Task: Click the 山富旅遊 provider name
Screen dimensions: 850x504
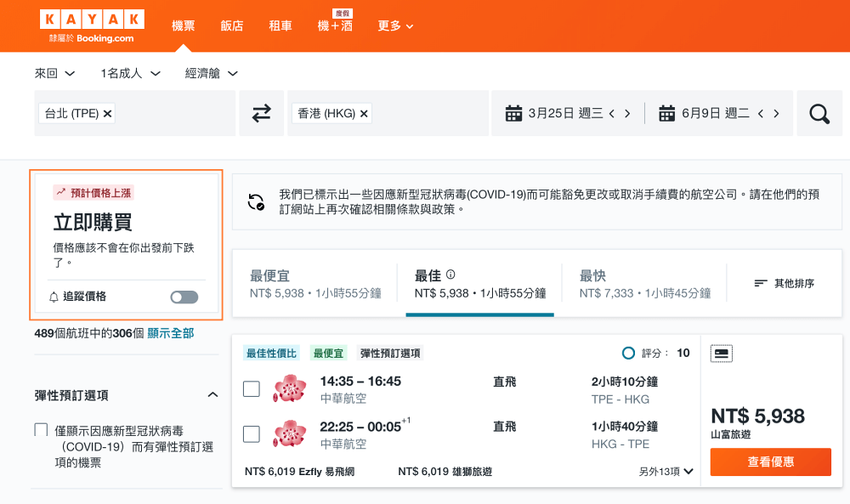Action: pos(731,434)
